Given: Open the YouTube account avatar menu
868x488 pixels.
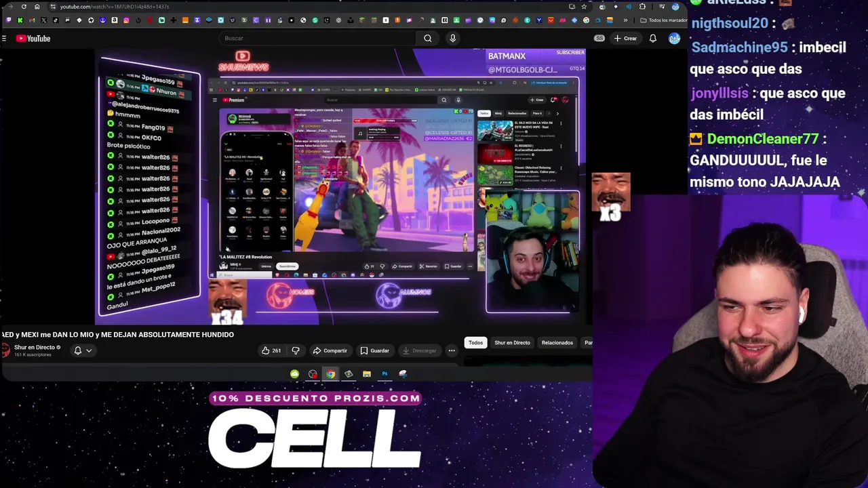Looking at the screenshot, I should (674, 39).
